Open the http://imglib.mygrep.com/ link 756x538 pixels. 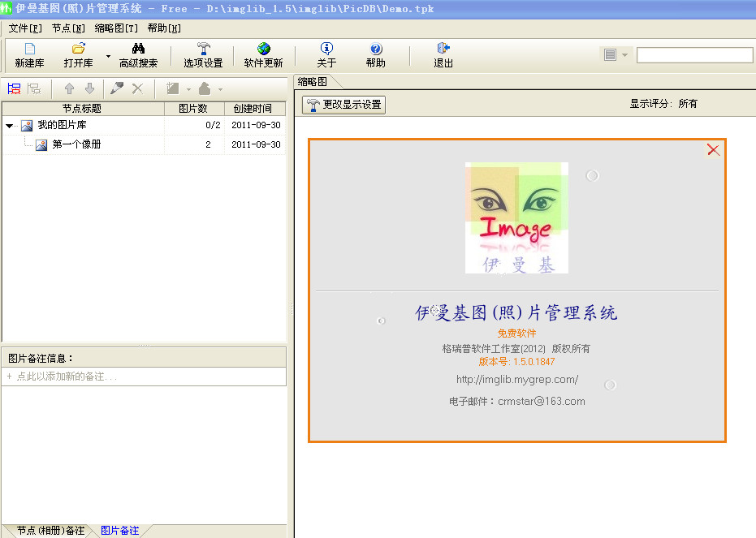(517, 380)
